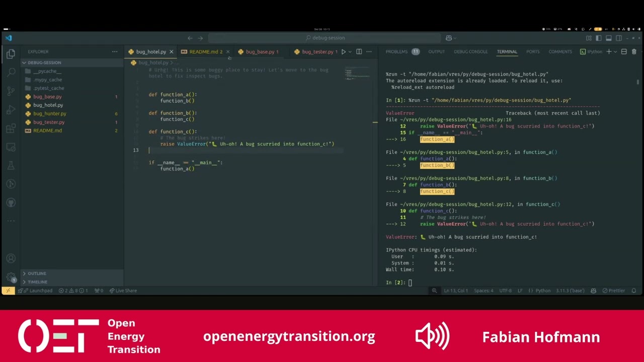Open bug_hunter.py in the explorer
The height and width of the screenshot is (362, 644).
(72, 114)
